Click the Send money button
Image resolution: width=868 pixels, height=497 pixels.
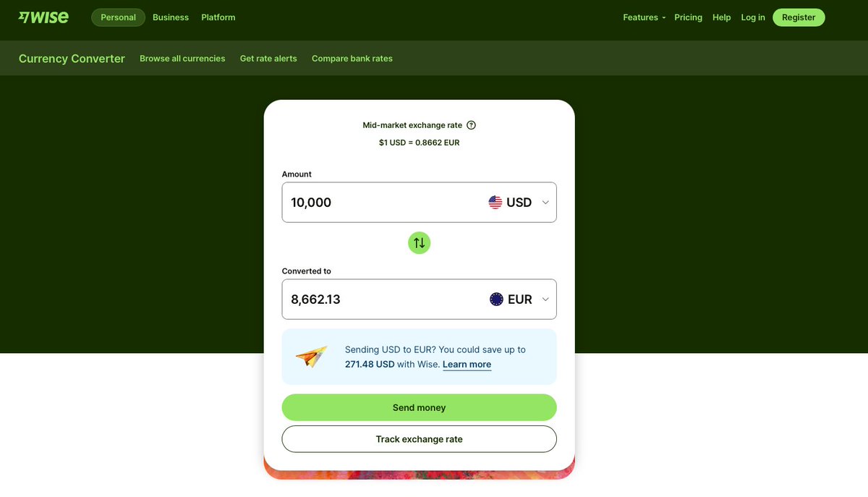(419, 407)
